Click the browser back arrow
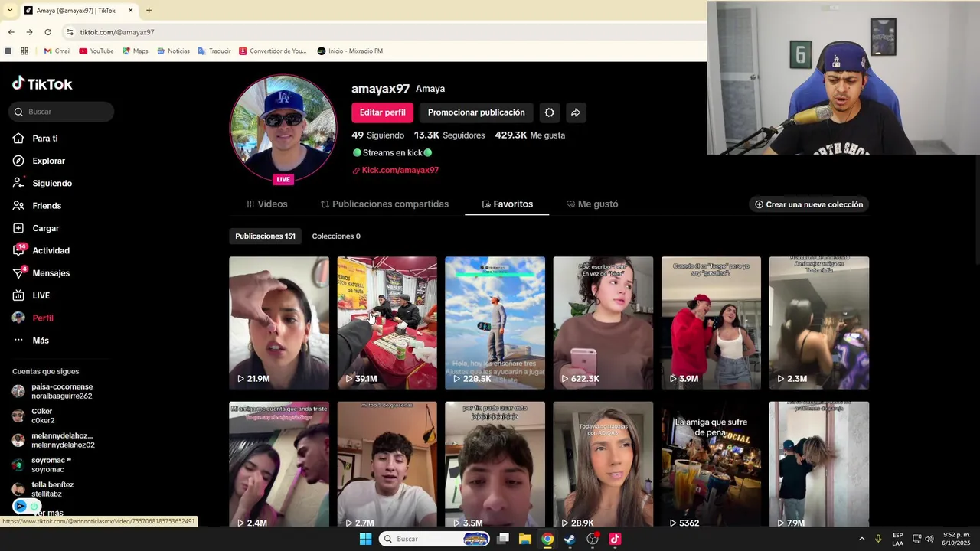Screen dimensions: 980x551 [11, 32]
